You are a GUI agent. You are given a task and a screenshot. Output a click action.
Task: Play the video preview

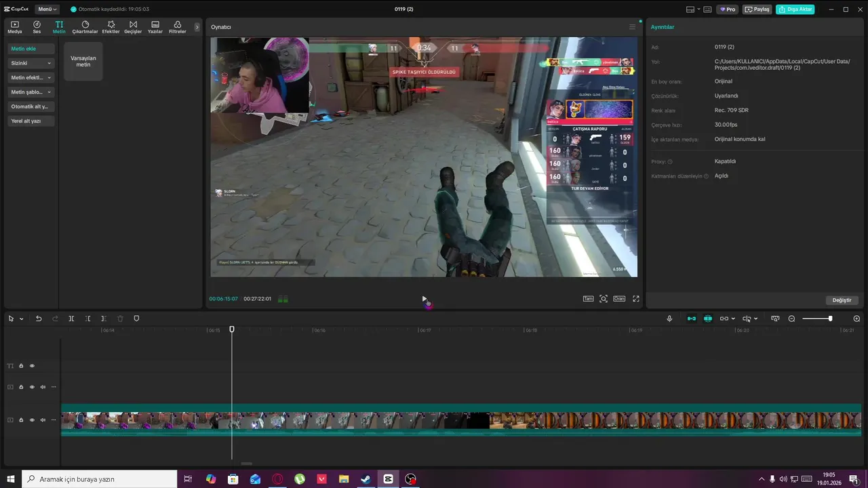pos(425,299)
